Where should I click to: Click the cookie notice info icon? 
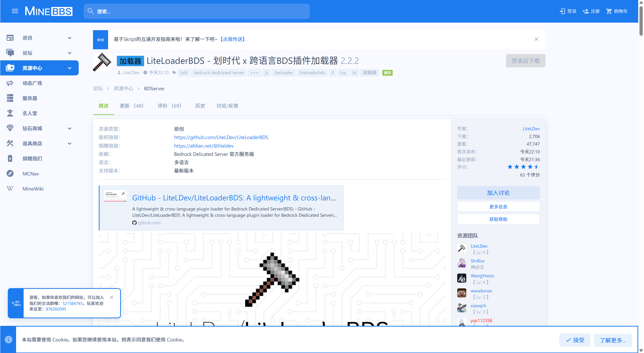click(x=9, y=340)
